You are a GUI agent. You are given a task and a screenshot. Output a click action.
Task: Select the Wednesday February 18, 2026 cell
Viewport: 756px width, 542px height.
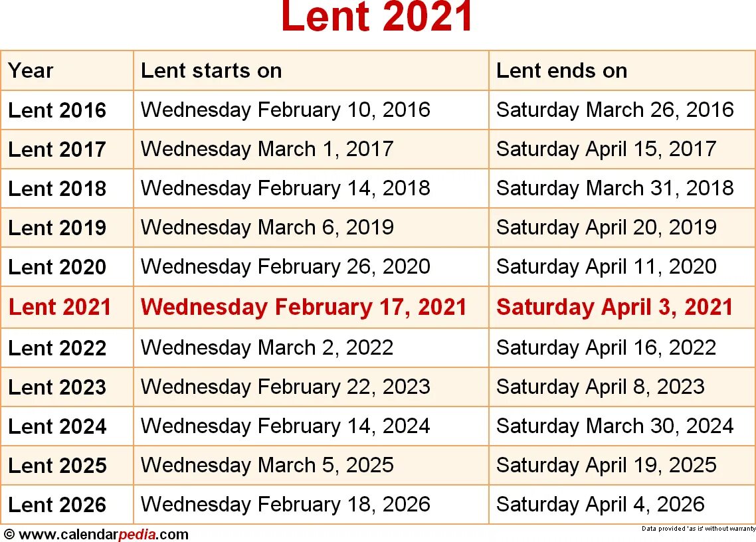(286, 504)
